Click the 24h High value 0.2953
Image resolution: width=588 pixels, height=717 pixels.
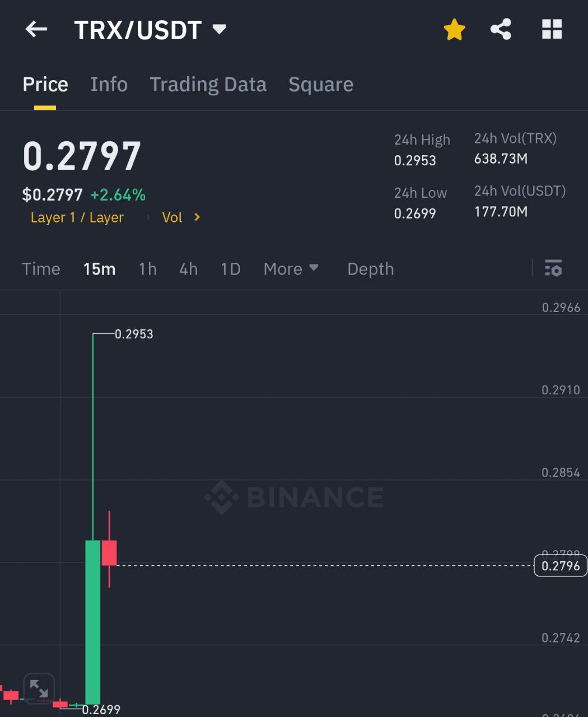[x=415, y=161]
